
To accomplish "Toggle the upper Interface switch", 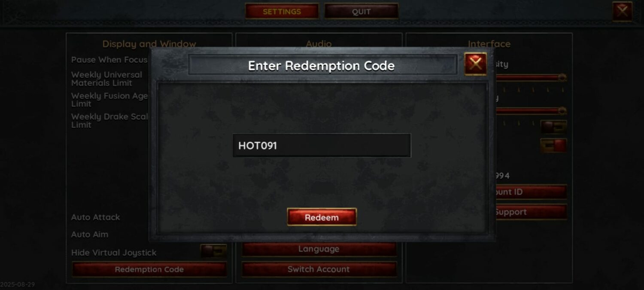I will 553,127.
